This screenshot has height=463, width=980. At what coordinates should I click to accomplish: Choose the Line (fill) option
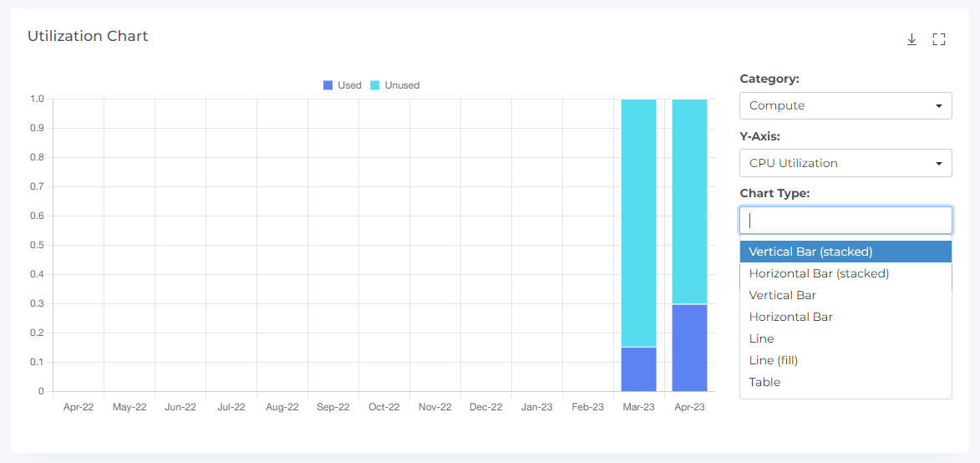pyautogui.click(x=773, y=360)
